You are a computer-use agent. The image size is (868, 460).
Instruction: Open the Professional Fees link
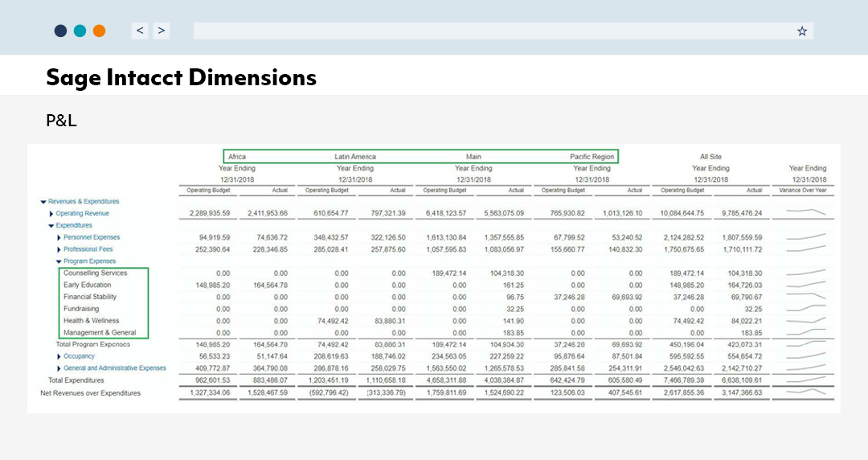88,249
